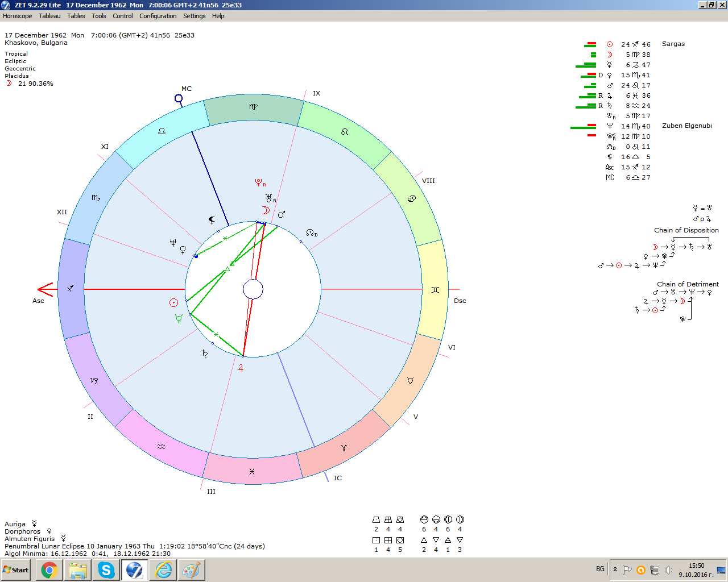The width and height of the screenshot is (728, 582).
Task: Open Skype from the taskbar
Action: (106, 569)
